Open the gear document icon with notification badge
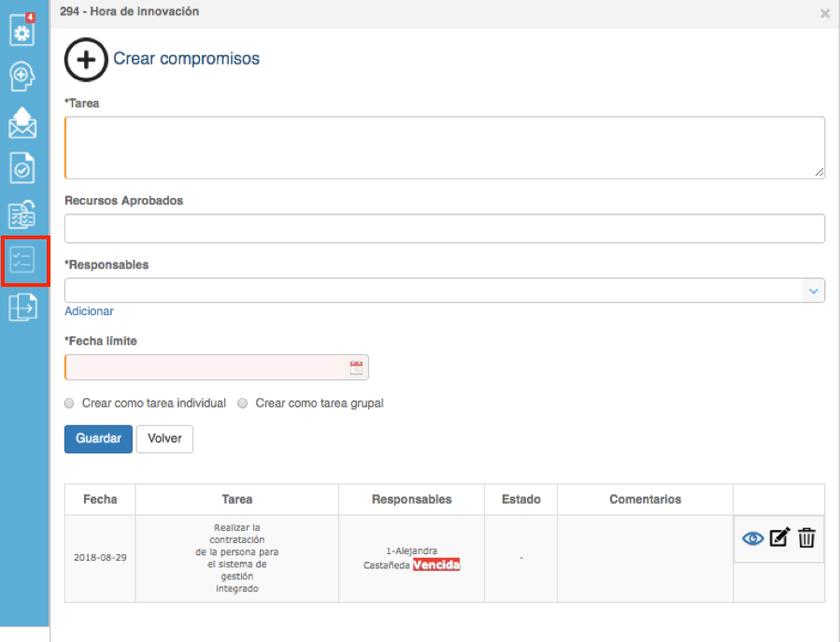The image size is (840, 642). [22, 30]
